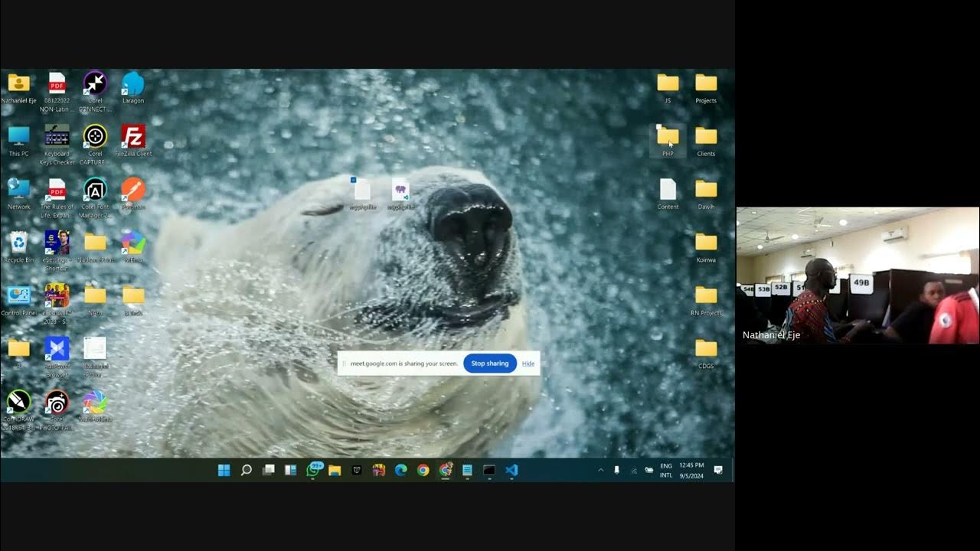Select Nathaniel Eje's video tile
The image size is (980, 551).
tap(857, 275)
